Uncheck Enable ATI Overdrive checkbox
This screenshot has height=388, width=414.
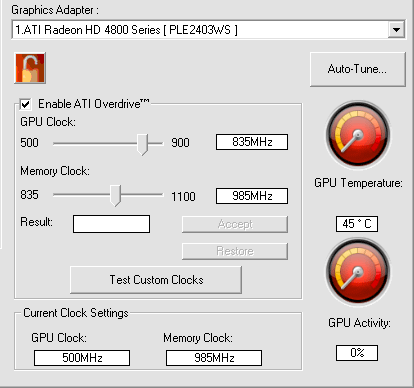26,104
